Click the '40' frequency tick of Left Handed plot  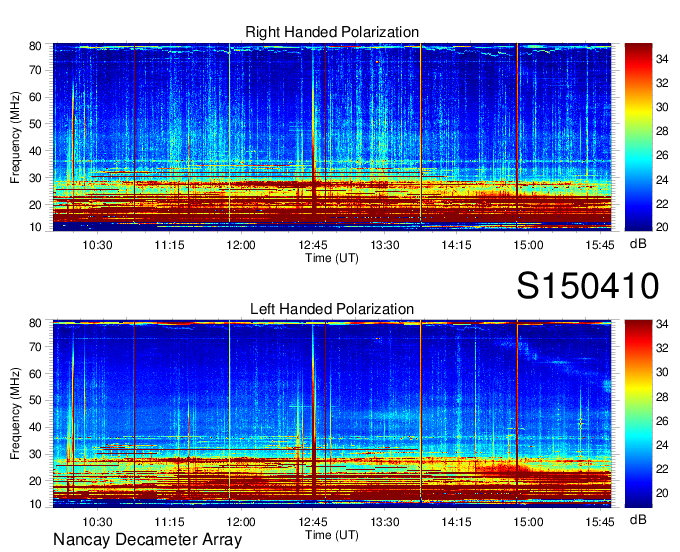(35, 427)
